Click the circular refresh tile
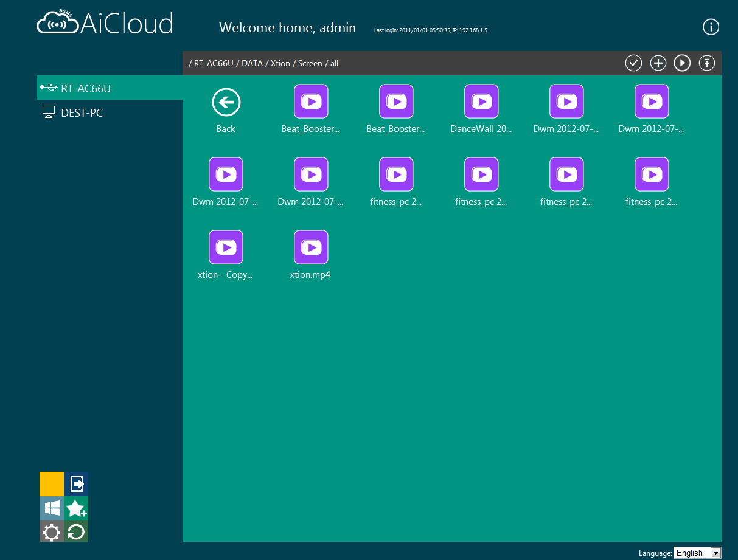Image resolution: width=738 pixels, height=560 pixels. pos(77,533)
